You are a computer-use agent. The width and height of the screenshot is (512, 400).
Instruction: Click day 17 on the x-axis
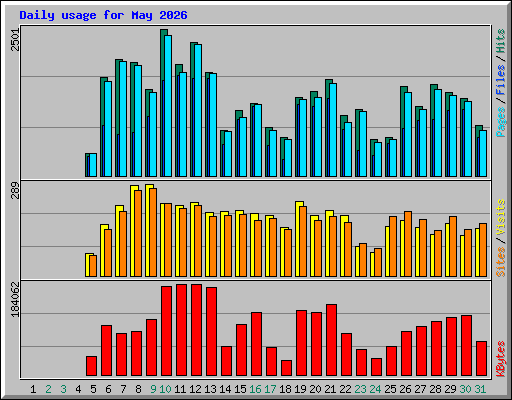[270, 389]
